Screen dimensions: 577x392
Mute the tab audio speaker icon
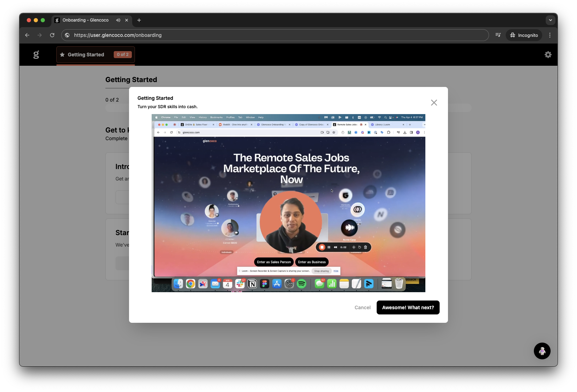(x=118, y=20)
